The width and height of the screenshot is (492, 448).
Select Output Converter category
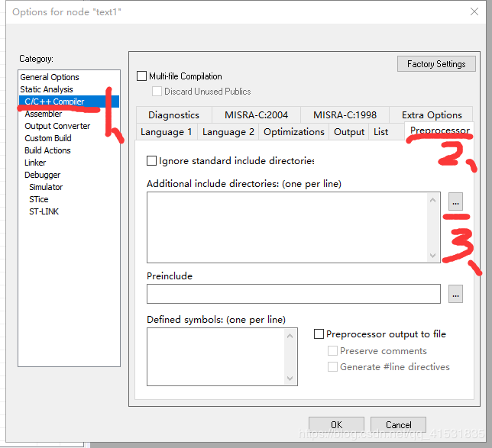pos(57,126)
